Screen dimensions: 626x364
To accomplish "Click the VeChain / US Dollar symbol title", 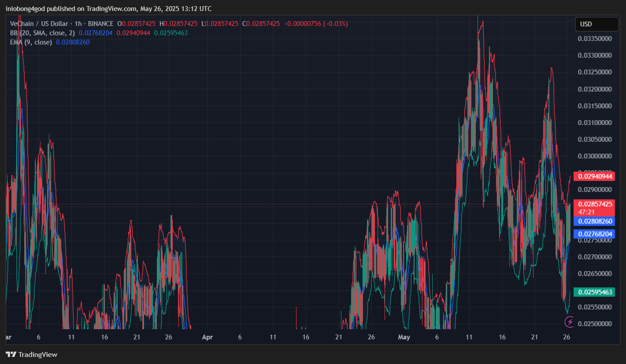I will [39, 24].
